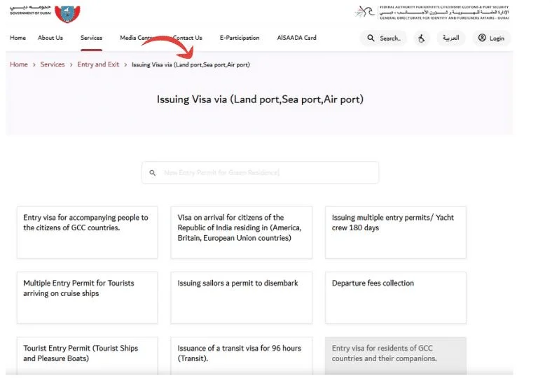Click the services search input field
This screenshot has height=392, width=552.
pyautogui.click(x=260, y=172)
